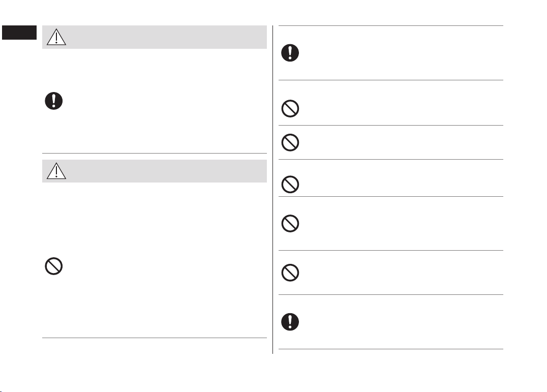
Task: Click the rule above the right column's first exclamation icon
Action: 391,25
